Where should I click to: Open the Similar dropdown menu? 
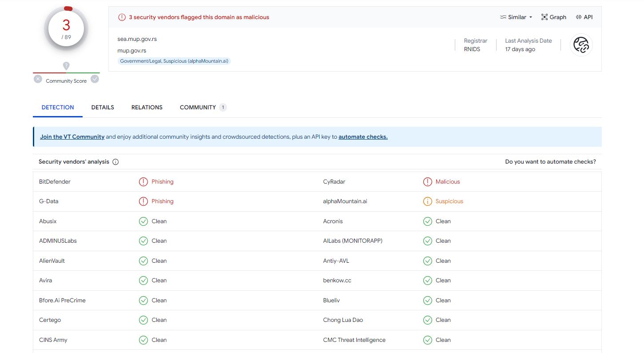516,17
